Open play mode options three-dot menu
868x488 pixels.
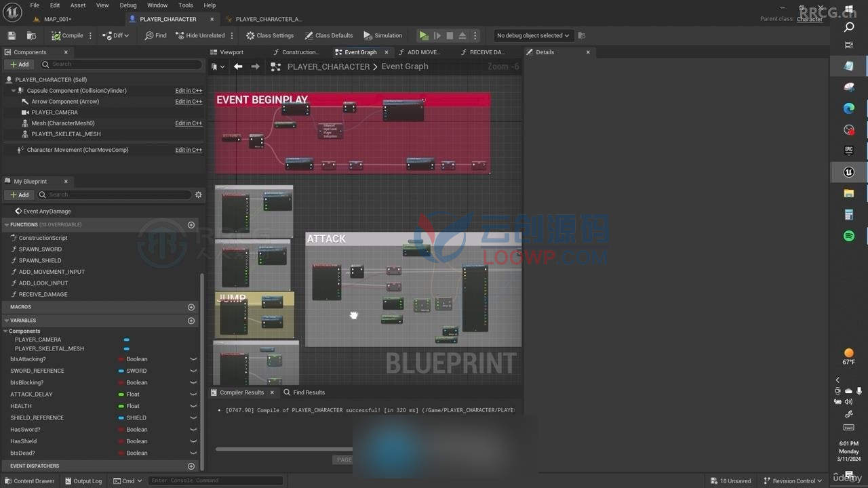(x=475, y=35)
